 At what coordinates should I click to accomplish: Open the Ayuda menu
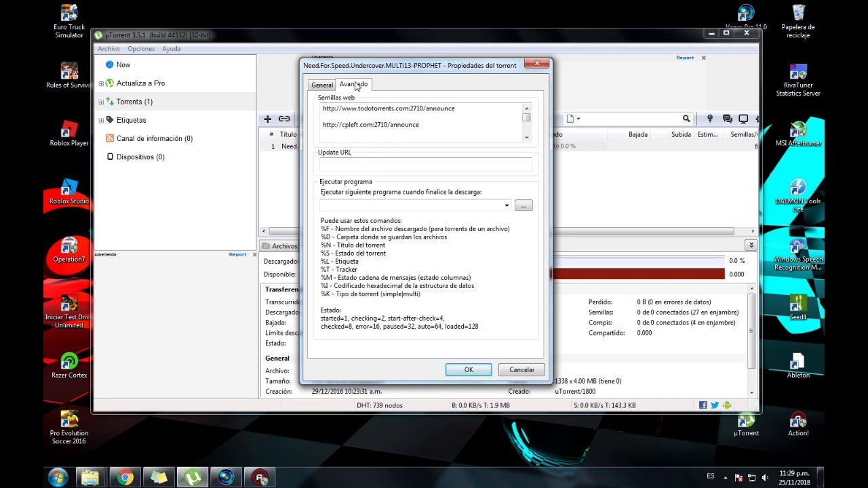172,49
